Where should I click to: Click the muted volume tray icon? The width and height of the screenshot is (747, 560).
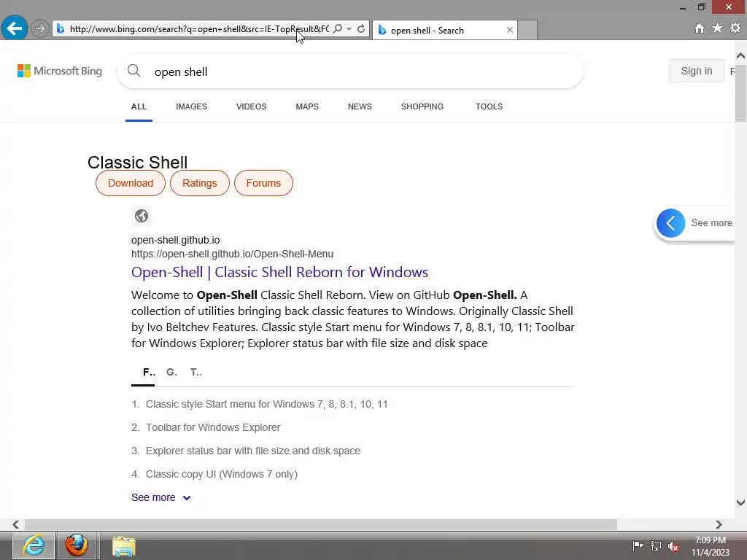[x=673, y=546]
